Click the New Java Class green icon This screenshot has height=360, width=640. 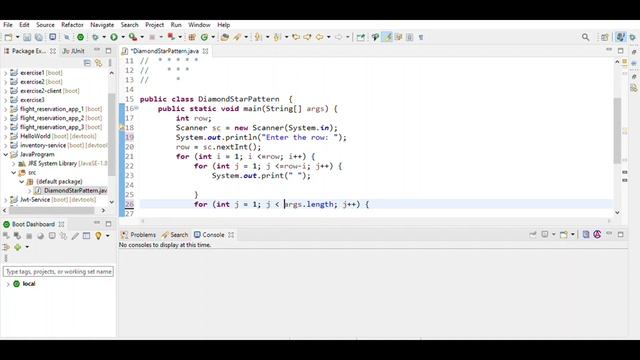click(204, 37)
